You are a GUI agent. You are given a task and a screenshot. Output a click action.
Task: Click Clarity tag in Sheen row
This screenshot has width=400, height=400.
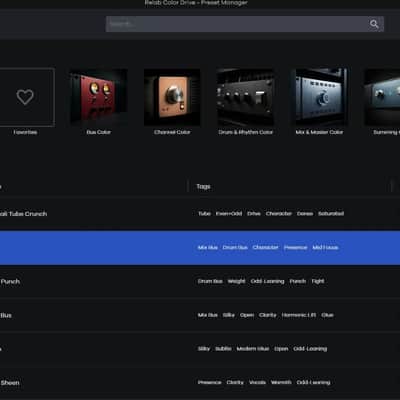(x=235, y=382)
